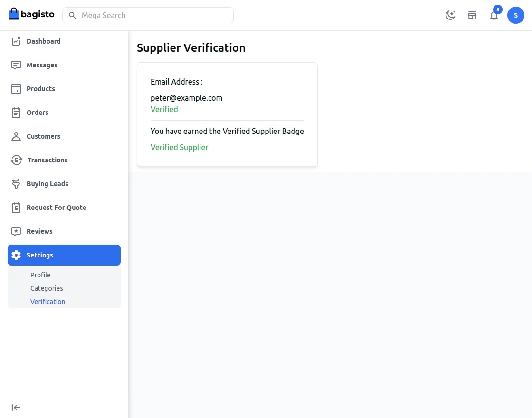
Task: Visit the storefront via shop icon
Action: click(x=472, y=15)
